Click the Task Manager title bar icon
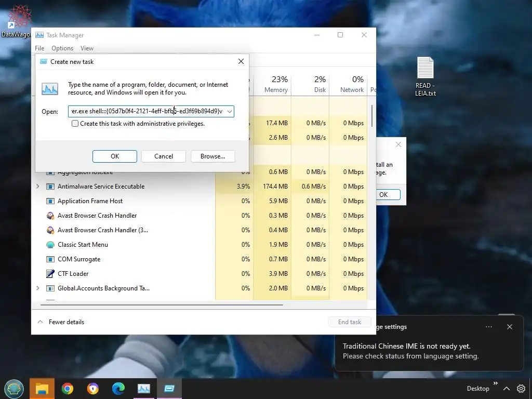This screenshot has width=532, height=399. 39,35
